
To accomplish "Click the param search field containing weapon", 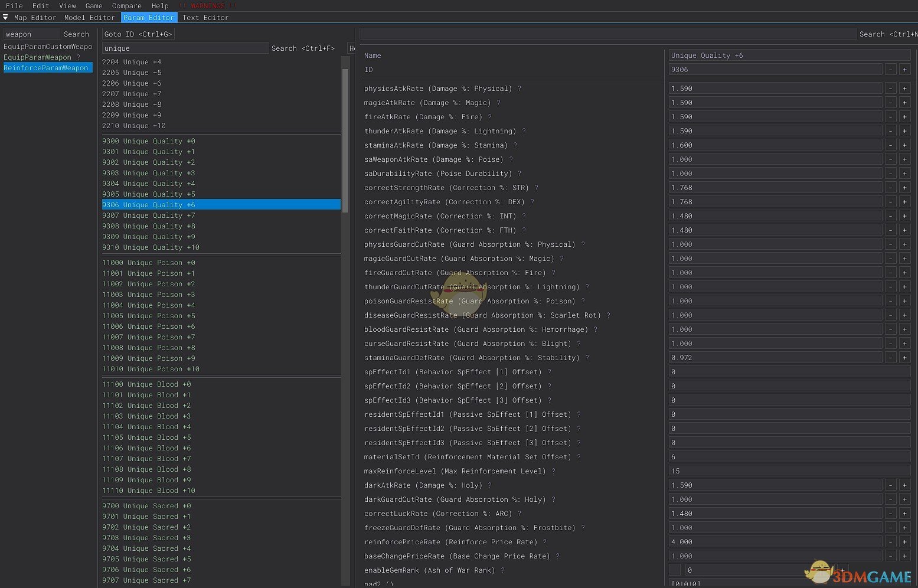I will [32, 34].
